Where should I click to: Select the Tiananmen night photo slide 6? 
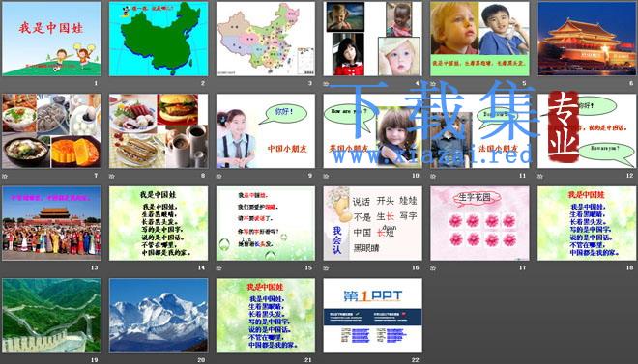click(587, 39)
